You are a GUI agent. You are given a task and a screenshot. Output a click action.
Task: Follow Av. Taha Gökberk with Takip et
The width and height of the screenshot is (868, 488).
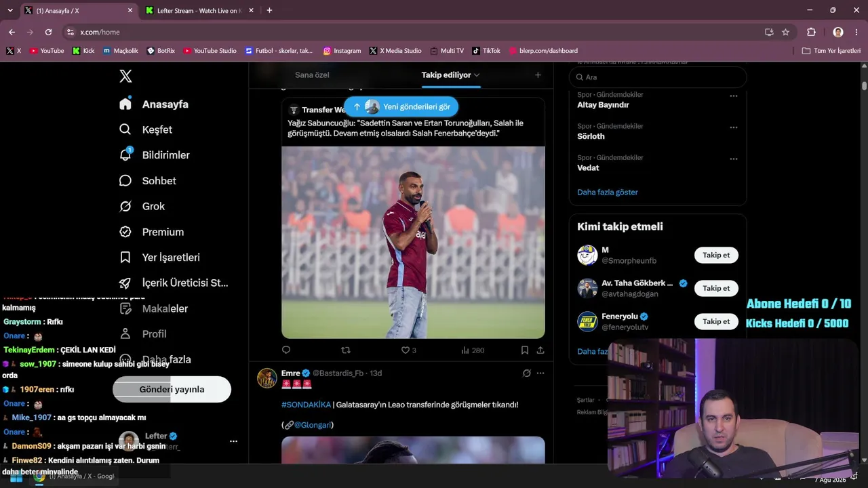pyautogui.click(x=716, y=289)
